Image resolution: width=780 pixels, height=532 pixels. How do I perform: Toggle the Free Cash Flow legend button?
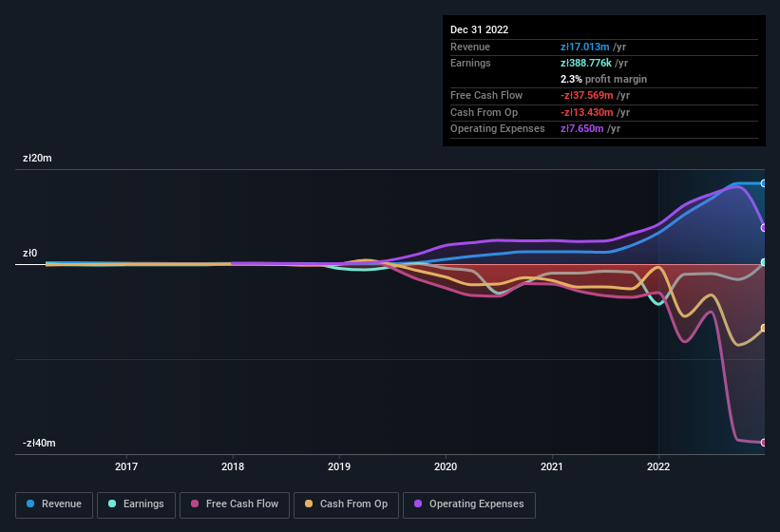[235, 504]
